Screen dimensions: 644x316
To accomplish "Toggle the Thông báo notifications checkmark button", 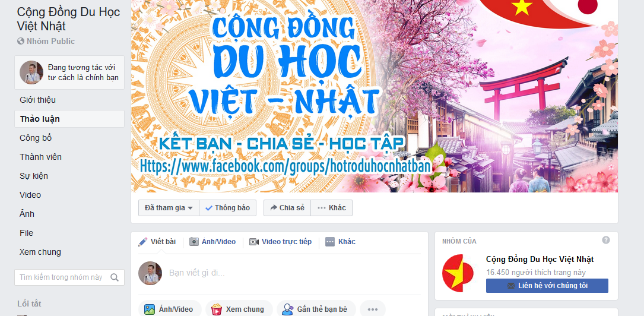I will (227, 208).
